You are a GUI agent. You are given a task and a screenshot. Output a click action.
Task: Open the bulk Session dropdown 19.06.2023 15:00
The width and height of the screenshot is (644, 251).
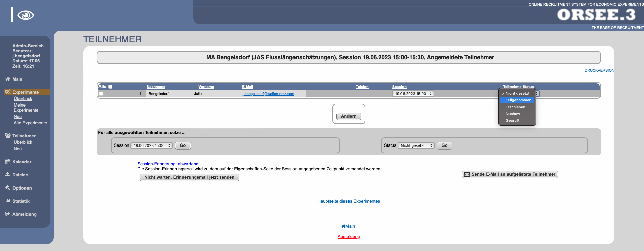click(x=151, y=145)
